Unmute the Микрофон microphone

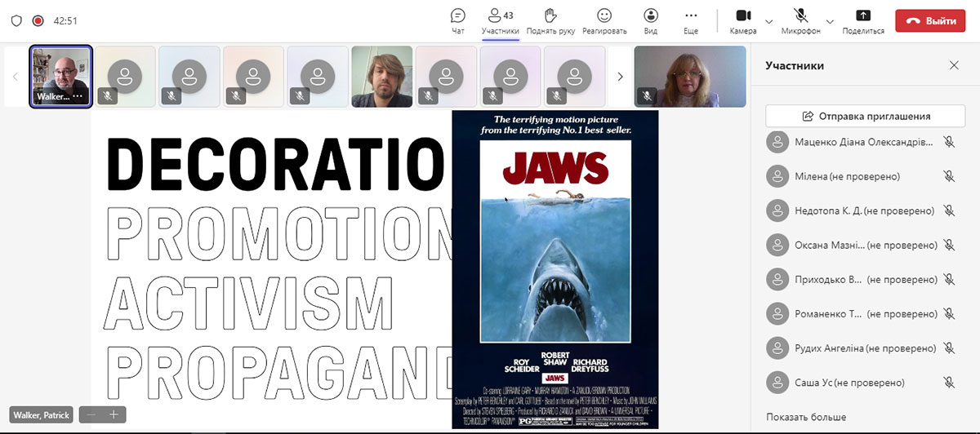tap(800, 20)
